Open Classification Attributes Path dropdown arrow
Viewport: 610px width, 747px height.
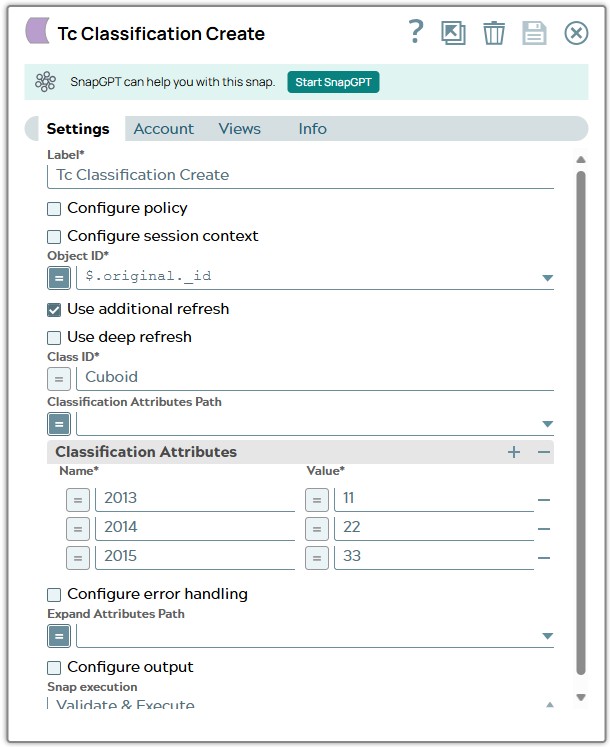(x=548, y=424)
